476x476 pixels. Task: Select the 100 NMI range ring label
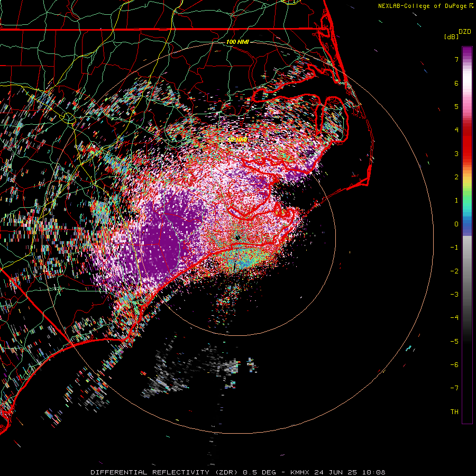click(x=237, y=42)
